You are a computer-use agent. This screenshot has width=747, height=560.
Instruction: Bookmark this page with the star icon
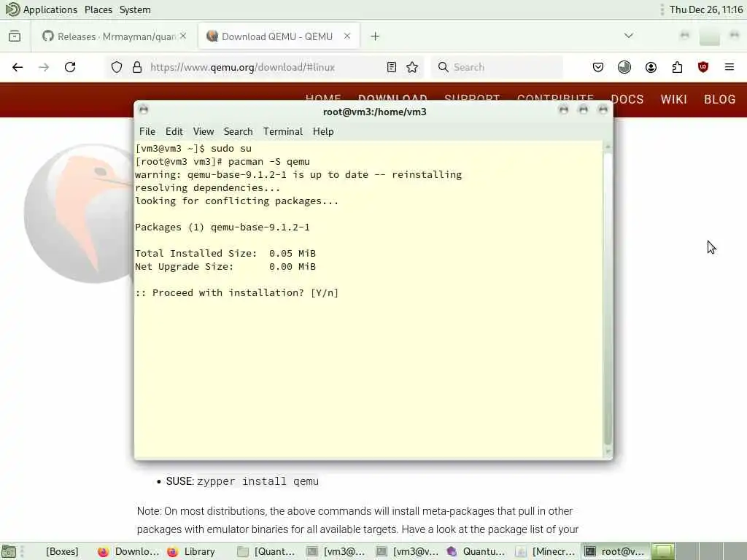coord(413,67)
